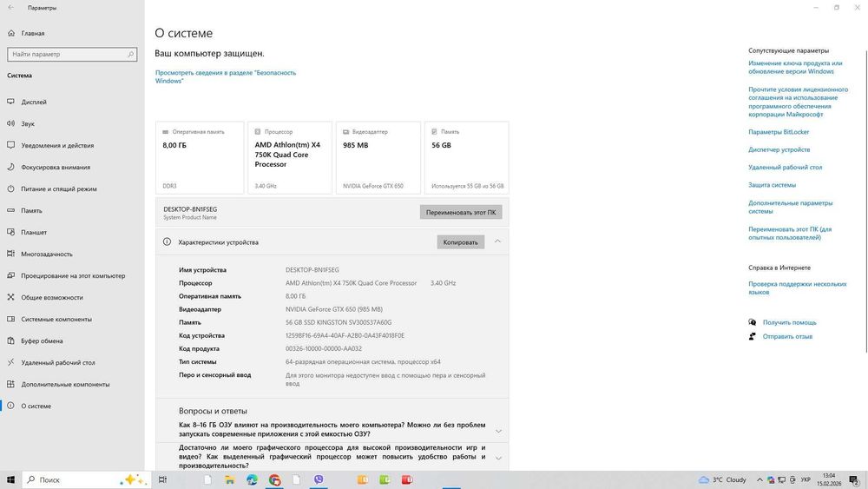The height and width of the screenshot is (489, 868).
Task: Open the notification center icon
Action: click(x=854, y=479)
